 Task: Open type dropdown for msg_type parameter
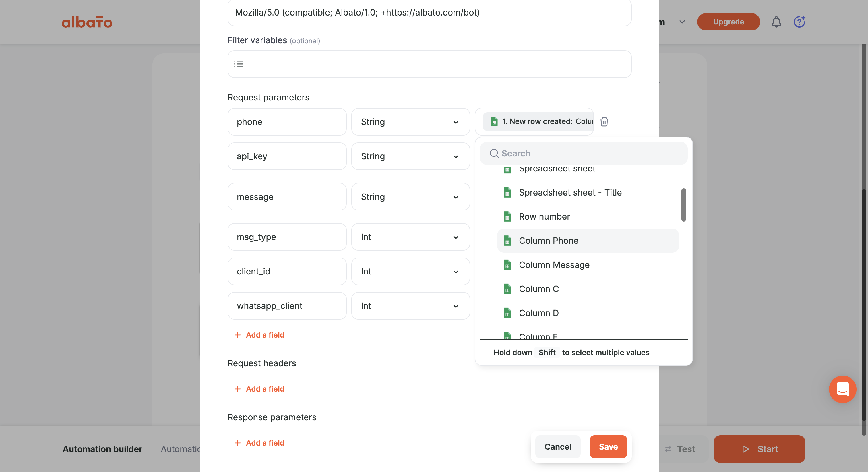pos(410,237)
